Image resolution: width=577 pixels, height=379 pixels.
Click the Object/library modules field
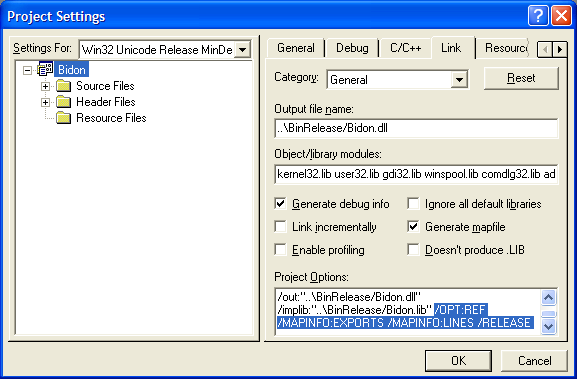point(416,174)
